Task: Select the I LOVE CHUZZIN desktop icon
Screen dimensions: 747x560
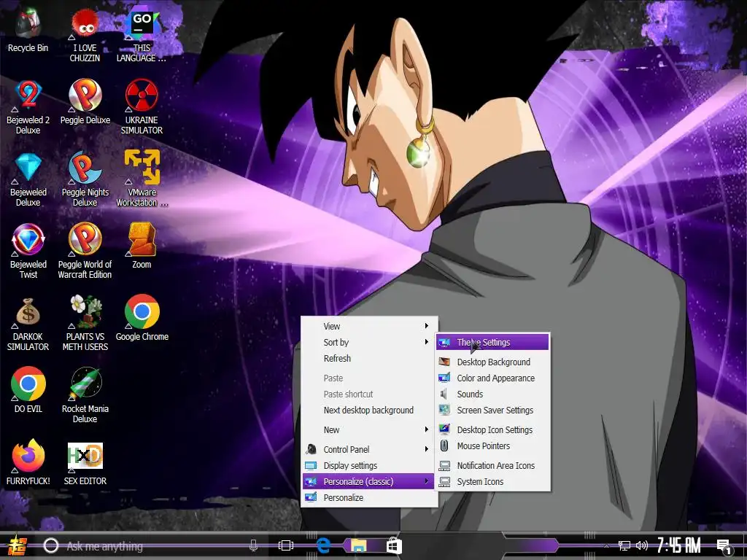Action: click(85, 36)
